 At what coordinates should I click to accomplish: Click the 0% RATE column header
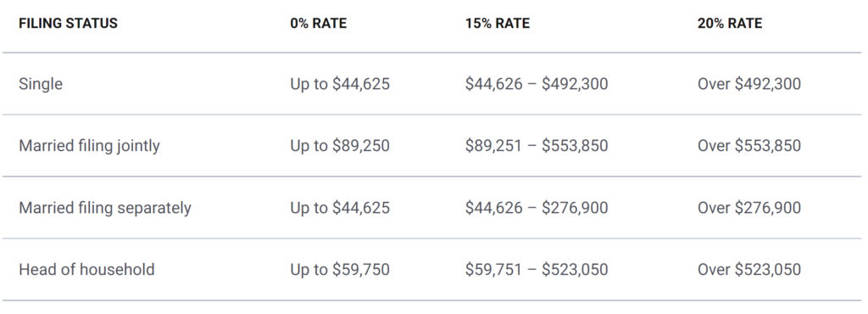click(319, 23)
